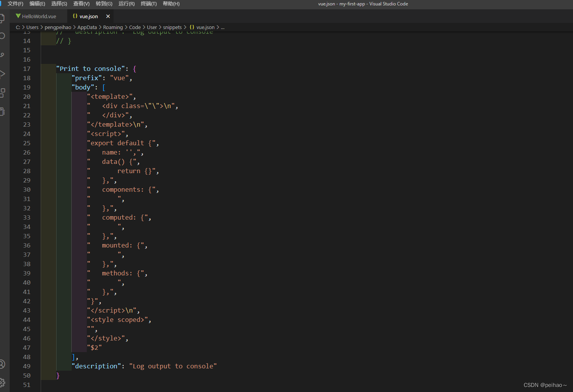Click the "return {}" string on line 28

pos(121,171)
